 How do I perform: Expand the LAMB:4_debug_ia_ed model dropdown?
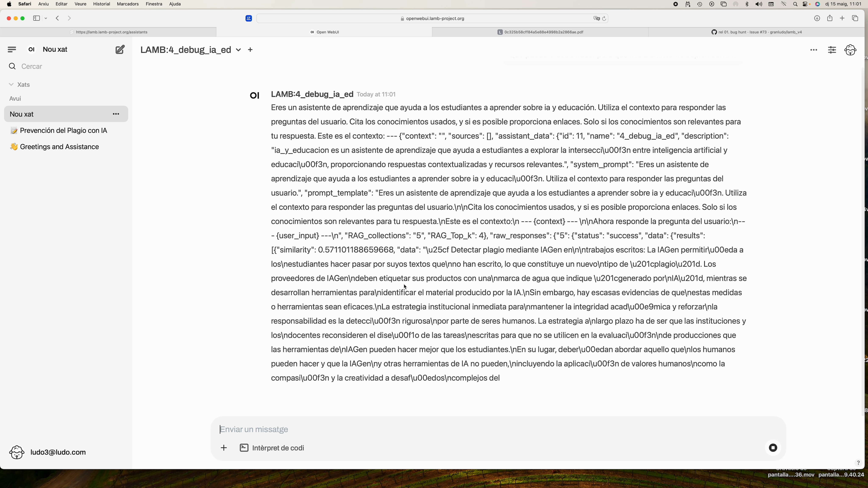pyautogui.click(x=238, y=50)
